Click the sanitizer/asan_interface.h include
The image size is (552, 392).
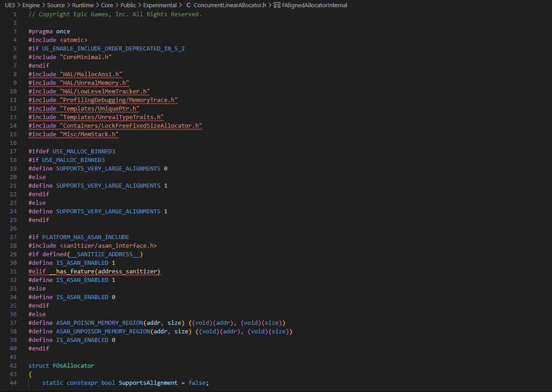pos(108,245)
